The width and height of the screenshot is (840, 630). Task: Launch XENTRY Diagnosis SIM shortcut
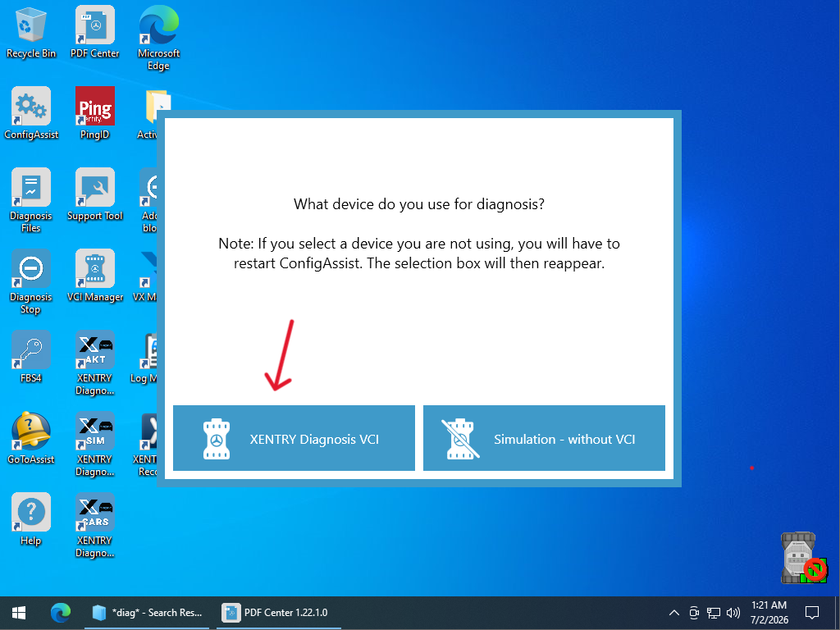point(95,445)
